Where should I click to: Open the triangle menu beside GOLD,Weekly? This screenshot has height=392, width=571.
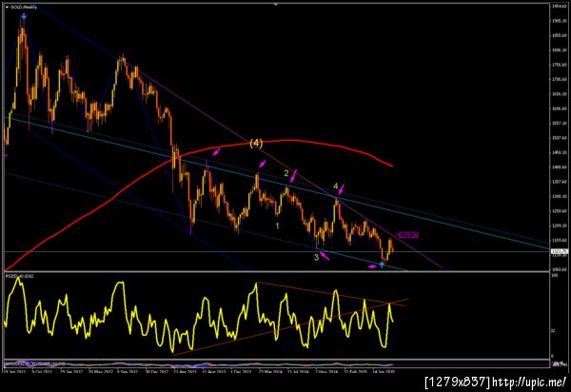click(x=7, y=7)
